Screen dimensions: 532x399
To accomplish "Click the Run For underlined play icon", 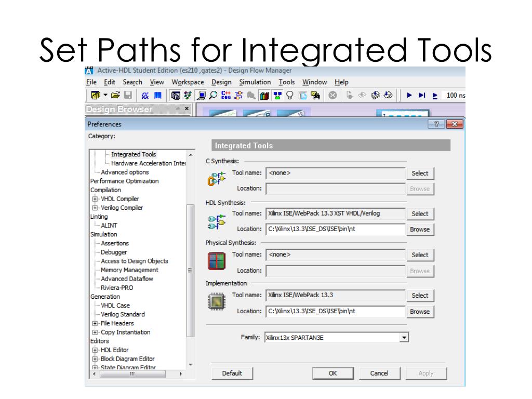I will (435, 96).
